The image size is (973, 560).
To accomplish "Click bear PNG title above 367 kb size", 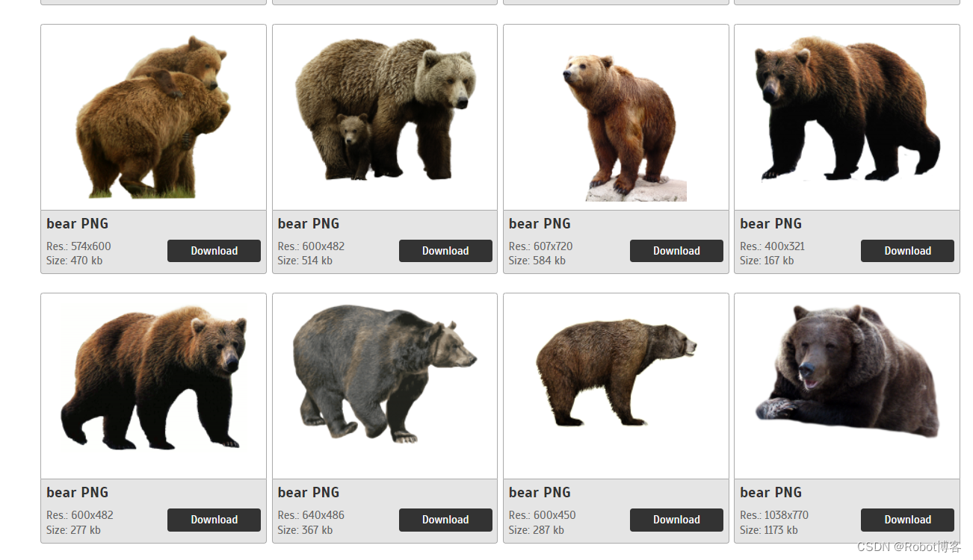I will (308, 493).
